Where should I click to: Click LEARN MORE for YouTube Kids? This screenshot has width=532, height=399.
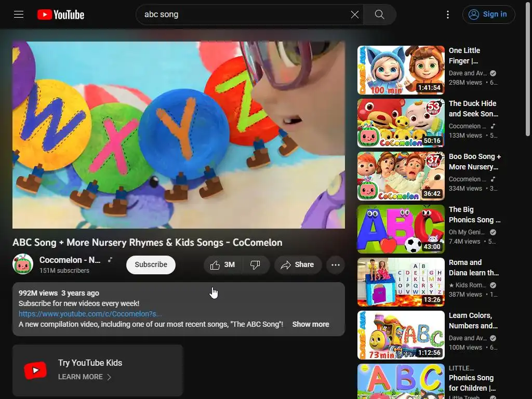point(81,377)
